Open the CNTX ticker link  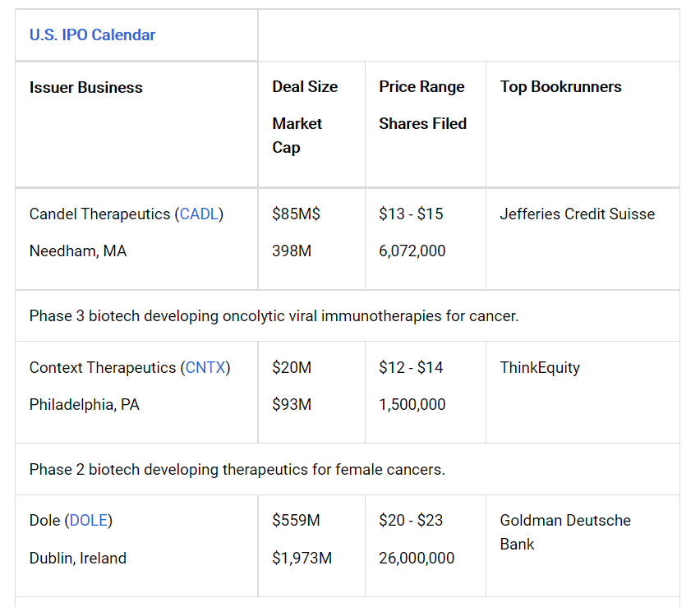(205, 367)
